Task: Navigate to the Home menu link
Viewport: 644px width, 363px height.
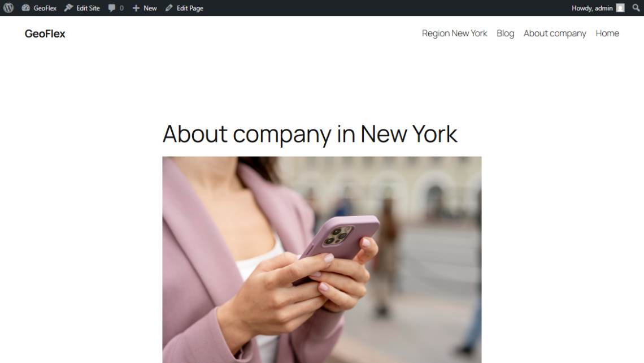Action: [x=607, y=33]
